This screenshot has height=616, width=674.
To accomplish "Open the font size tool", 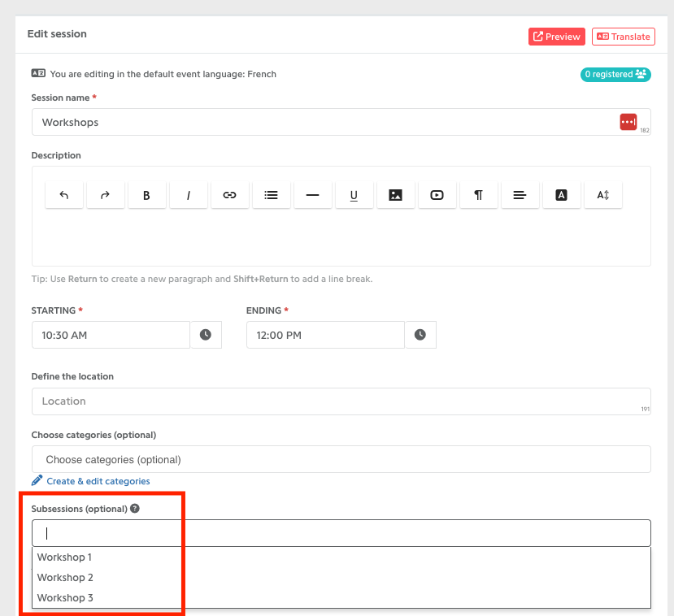I will tap(603, 195).
